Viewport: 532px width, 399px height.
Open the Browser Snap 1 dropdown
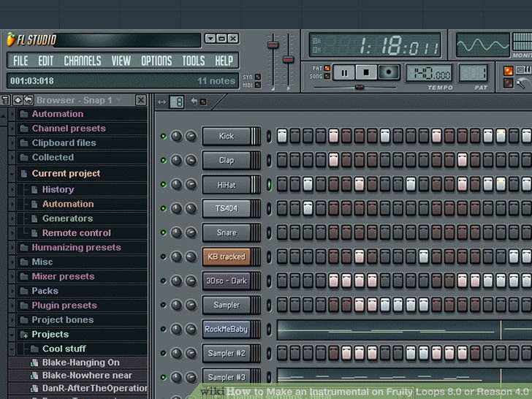(119, 100)
